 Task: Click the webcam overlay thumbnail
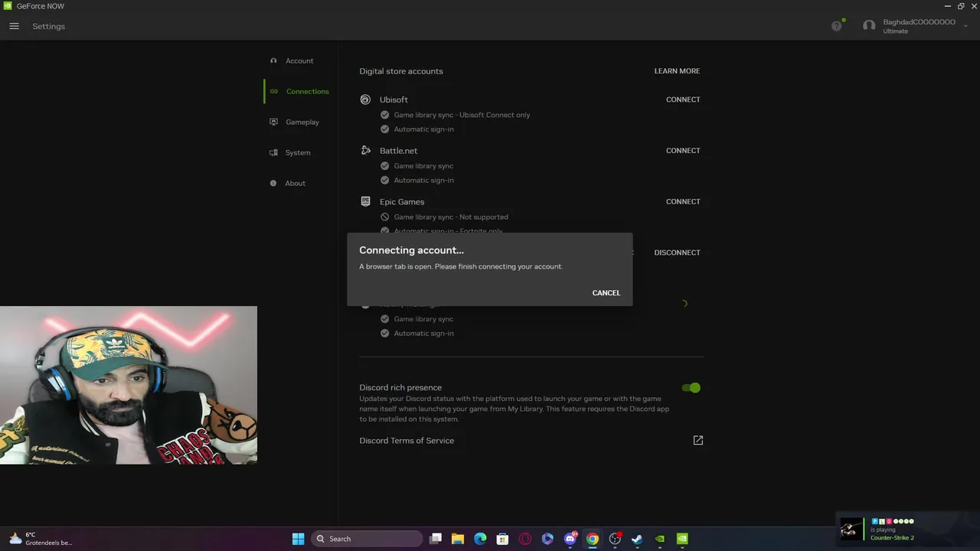pos(129,385)
